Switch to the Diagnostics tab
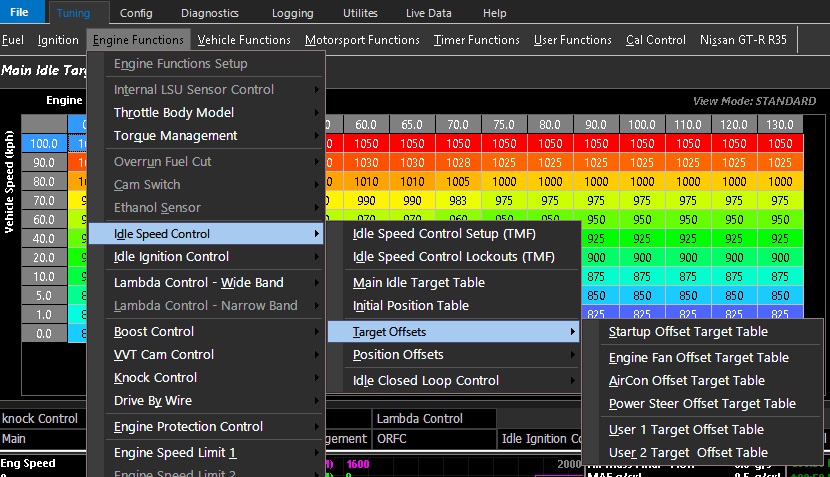This screenshot has height=477, width=830. point(210,13)
